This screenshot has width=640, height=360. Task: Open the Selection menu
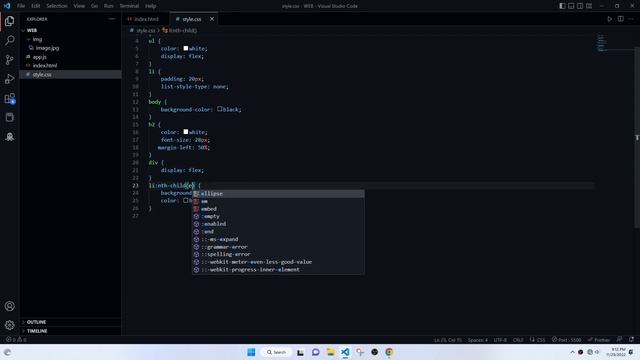(57, 6)
